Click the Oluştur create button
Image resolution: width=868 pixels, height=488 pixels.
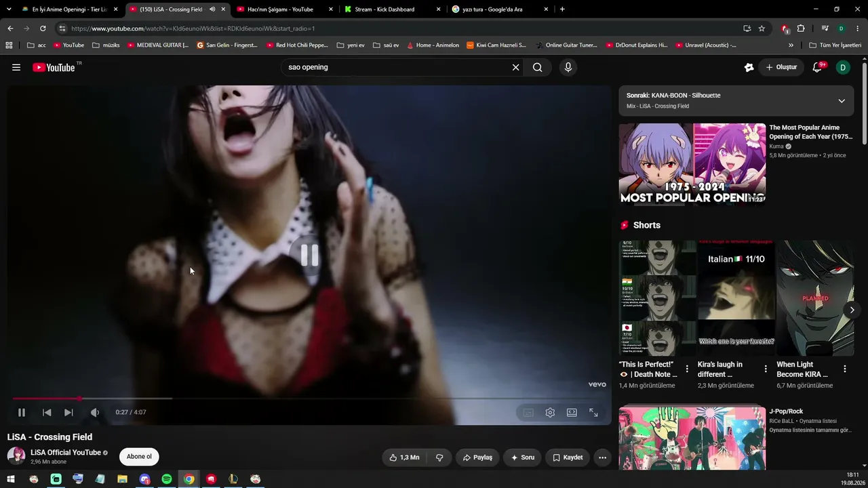pos(781,67)
